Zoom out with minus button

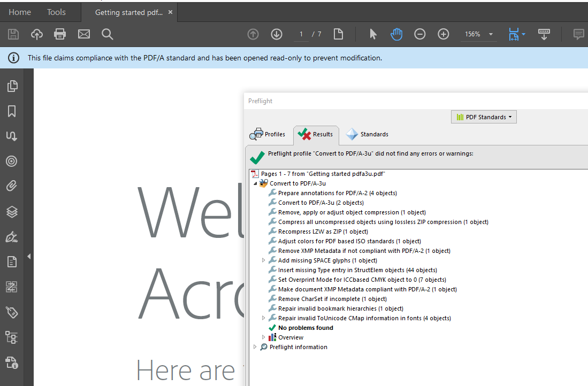point(419,34)
